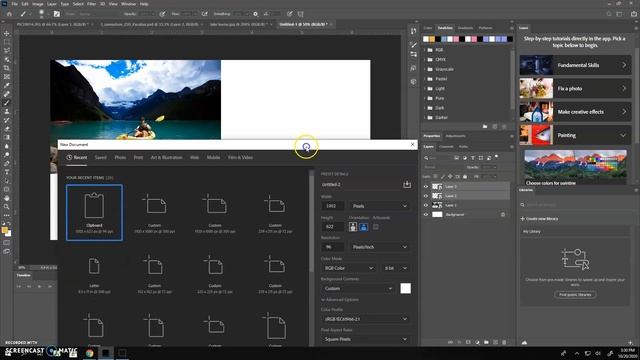Pick the background color swatch in New Document

(405, 289)
